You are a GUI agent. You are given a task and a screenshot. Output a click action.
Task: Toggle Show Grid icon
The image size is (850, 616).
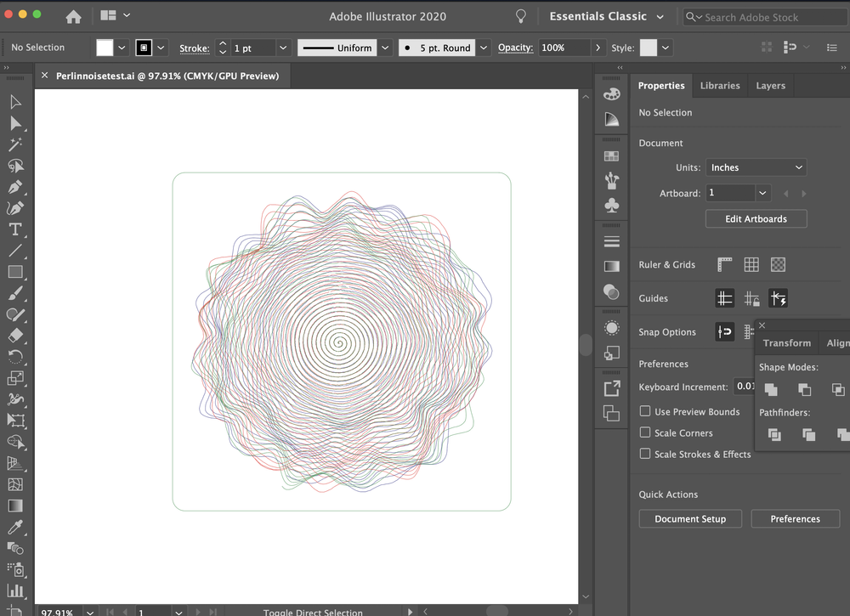coord(751,264)
